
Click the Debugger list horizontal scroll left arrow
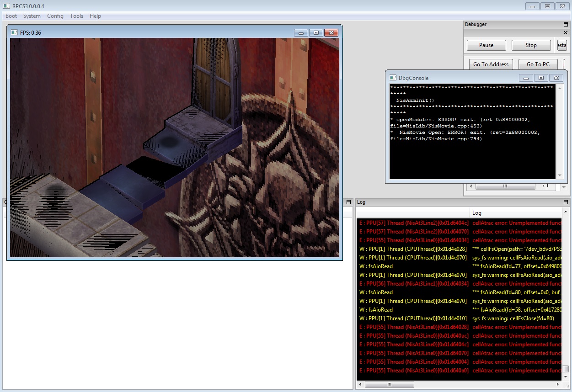pos(471,186)
